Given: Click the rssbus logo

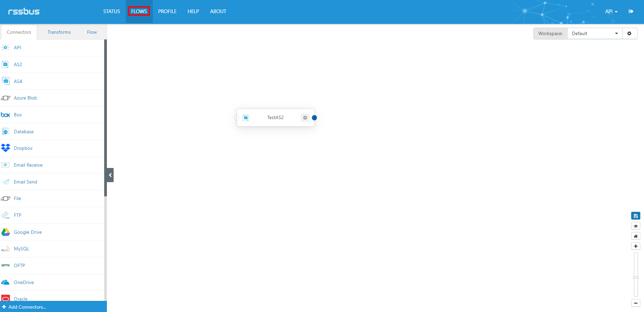Looking at the screenshot, I should [x=24, y=11].
